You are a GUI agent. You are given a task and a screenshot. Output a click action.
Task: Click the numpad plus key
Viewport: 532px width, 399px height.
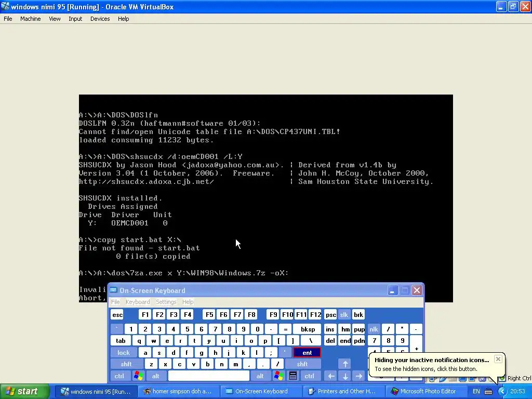pos(416,346)
